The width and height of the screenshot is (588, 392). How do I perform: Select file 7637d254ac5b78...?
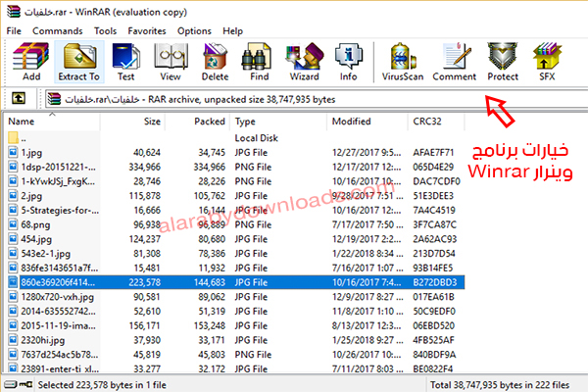(x=60, y=355)
